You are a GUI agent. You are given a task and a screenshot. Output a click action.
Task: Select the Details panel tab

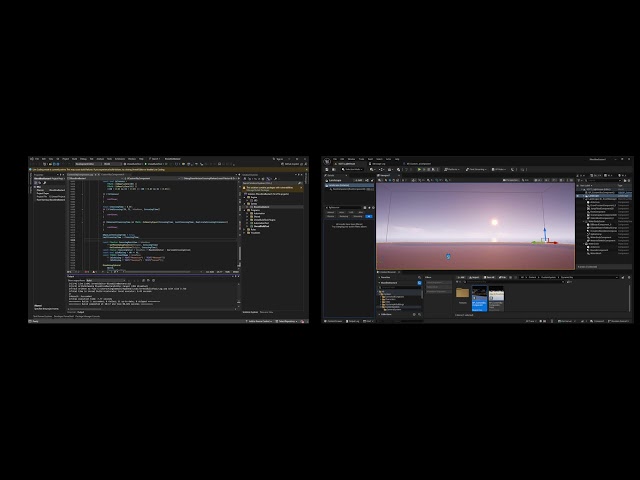coord(331,175)
